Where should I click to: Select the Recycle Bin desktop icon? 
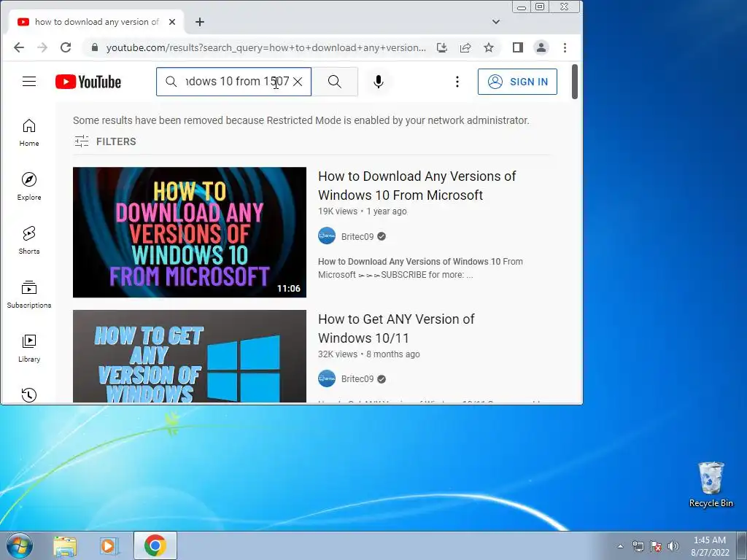(x=711, y=485)
